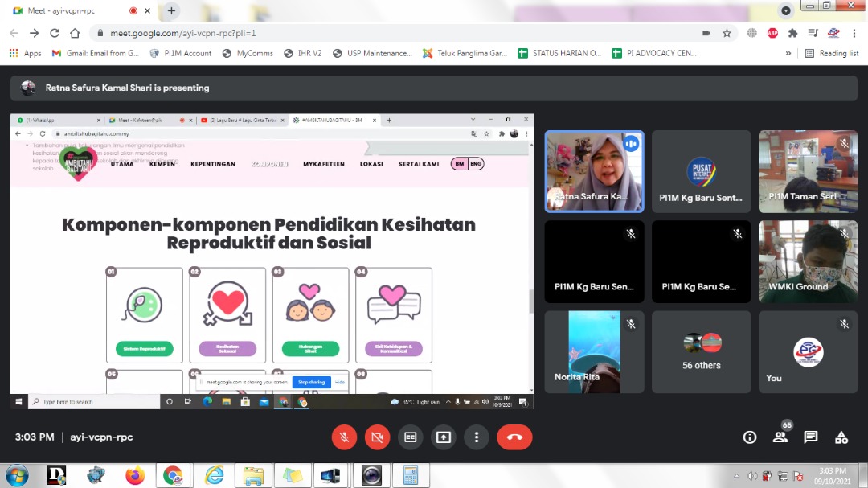The height and width of the screenshot is (488, 868).
Task: Select Ratna Safura Kamal Shari's video tile
Action: [594, 172]
